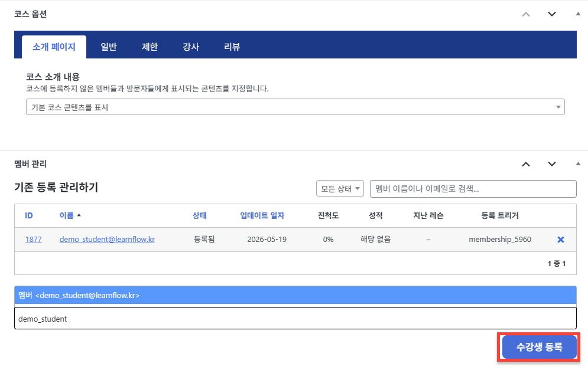Focus the member name or email search field
This screenshot has height=373, width=588.
(473, 189)
